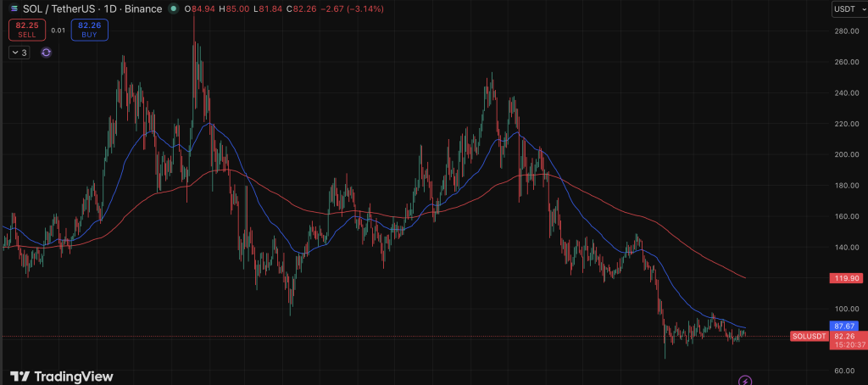Click the purple refresh indicator icon
Screen dimensions: 868x385
tap(46, 53)
